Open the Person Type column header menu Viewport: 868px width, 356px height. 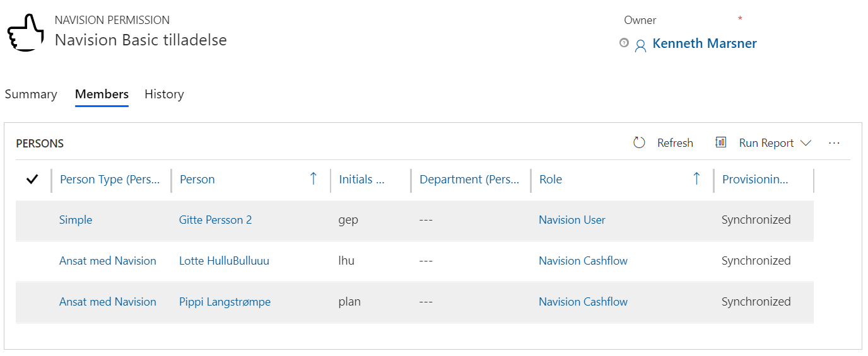pyautogui.click(x=110, y=180)
